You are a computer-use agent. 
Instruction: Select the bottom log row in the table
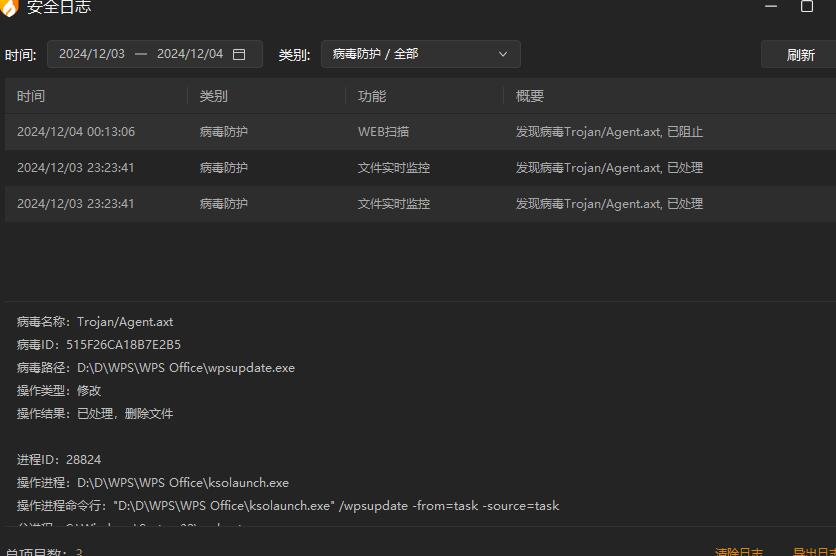(418, 204)
